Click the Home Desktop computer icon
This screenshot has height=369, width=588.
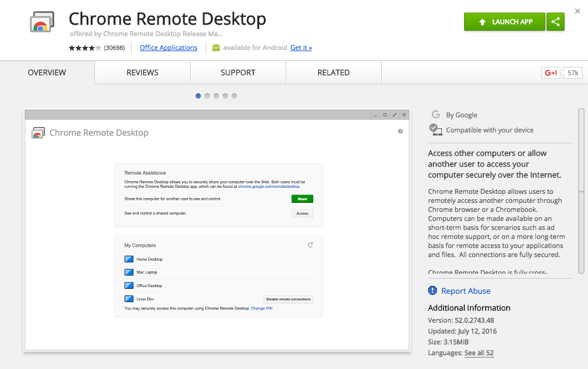129,259
